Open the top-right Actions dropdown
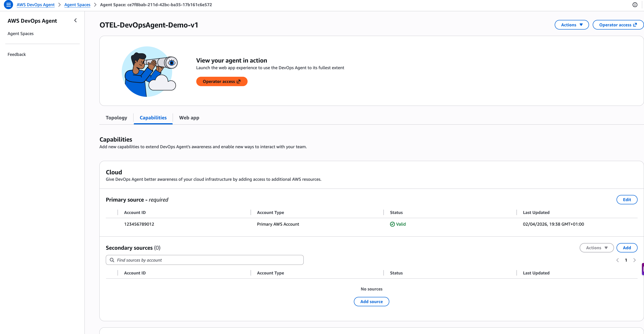Viewport: 644px width, 334px height. pos(571,25)
